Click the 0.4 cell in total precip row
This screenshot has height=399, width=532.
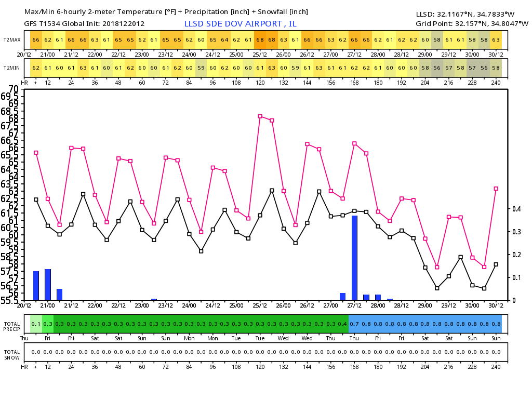pyautogui.click(x=343, y=324)
